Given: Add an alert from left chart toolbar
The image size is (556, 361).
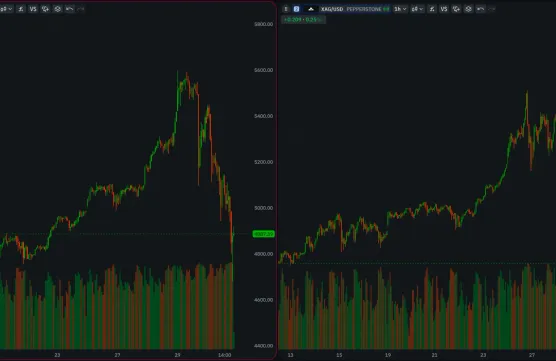Looking at the screenshot, I should (x=45, y=9).
